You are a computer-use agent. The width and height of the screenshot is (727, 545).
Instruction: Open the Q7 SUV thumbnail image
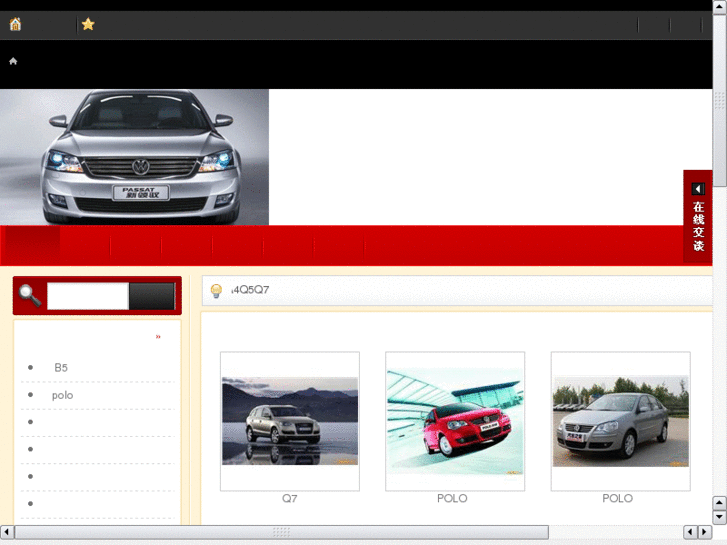pyautogui.click(x=289, y=421)
